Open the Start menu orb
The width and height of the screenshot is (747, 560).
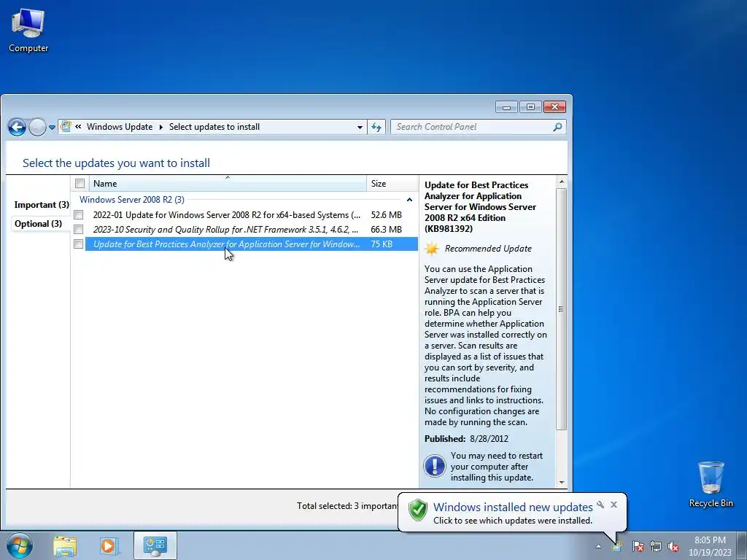click(x=20, y=545)
